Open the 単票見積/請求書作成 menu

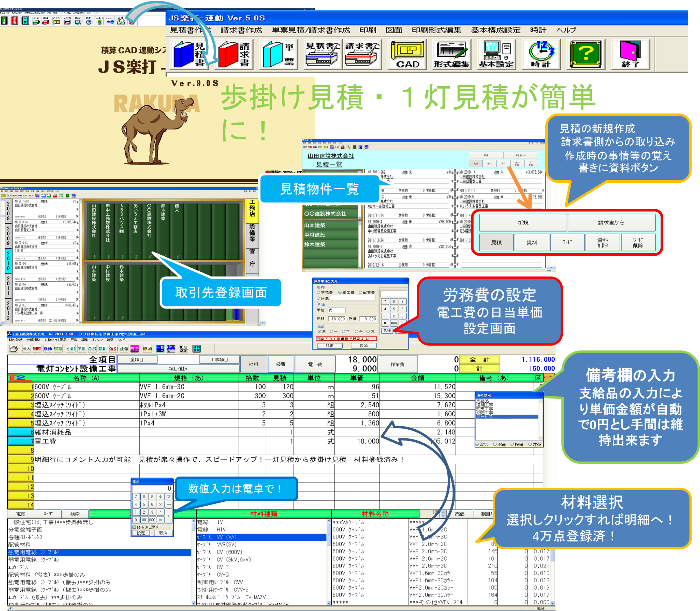click(311, 30)
